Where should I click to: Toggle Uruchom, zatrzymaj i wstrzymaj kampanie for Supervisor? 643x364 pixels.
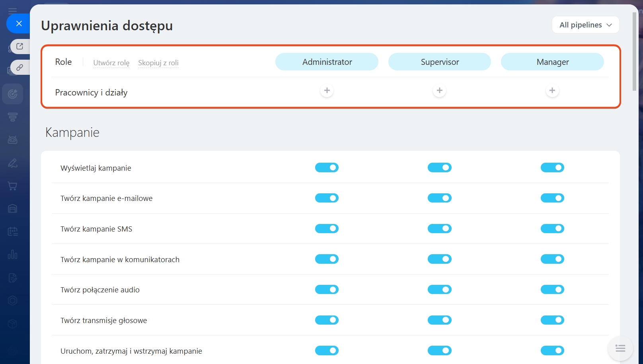(440, 350)
